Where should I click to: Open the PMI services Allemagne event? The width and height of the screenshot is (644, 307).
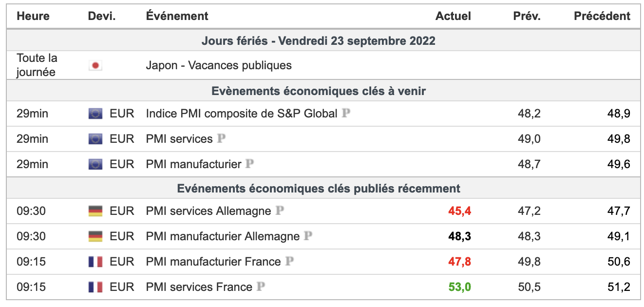click(208, 211)
